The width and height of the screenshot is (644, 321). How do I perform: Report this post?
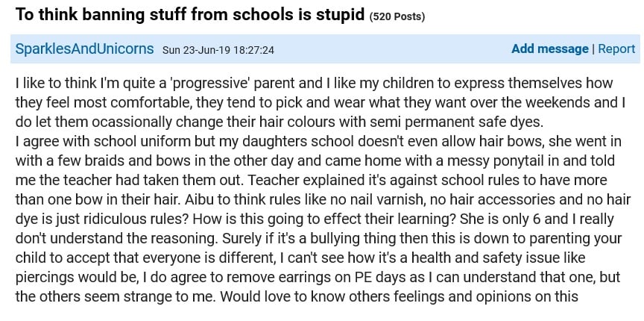616,49
